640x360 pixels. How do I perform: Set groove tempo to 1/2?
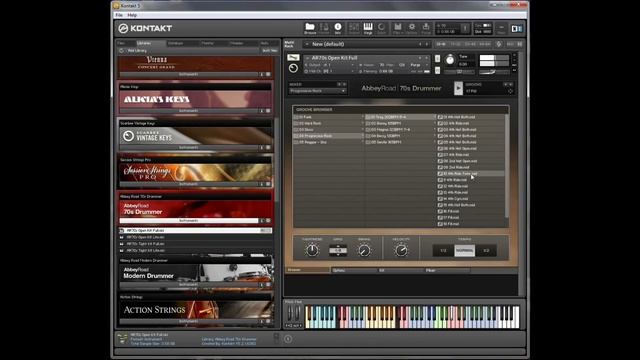point(443,250)
